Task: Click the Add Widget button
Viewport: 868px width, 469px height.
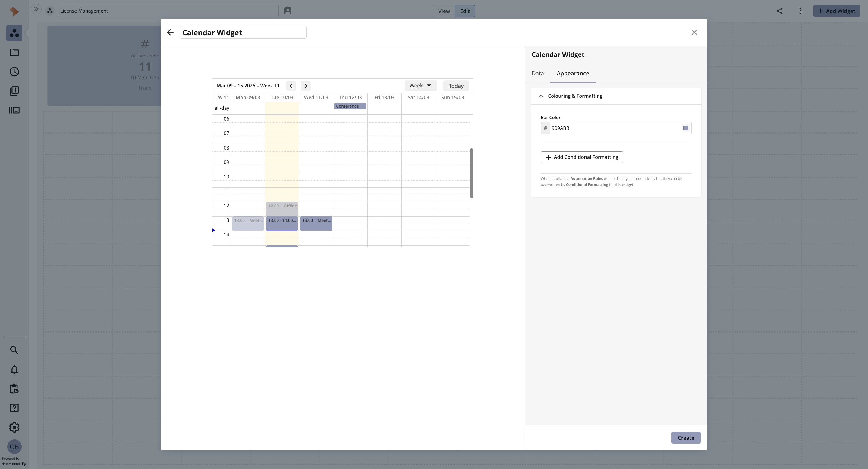Action: tap(836, 11)
